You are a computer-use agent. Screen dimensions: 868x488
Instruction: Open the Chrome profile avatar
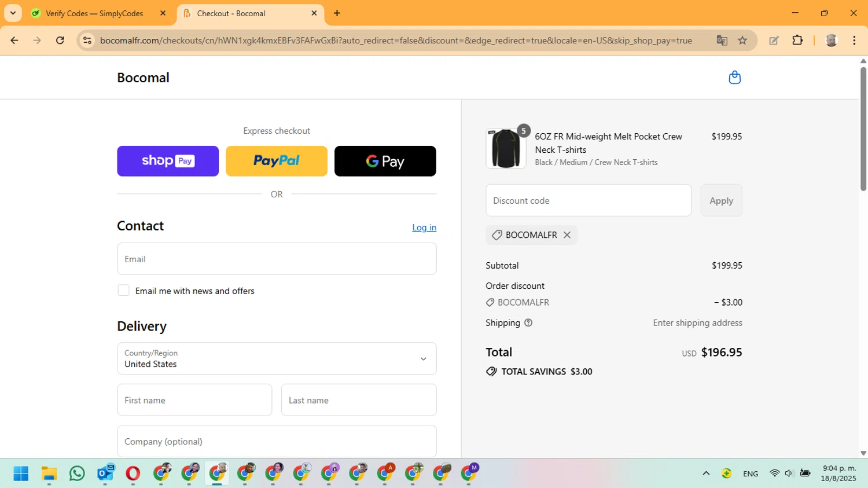point(832,41)
